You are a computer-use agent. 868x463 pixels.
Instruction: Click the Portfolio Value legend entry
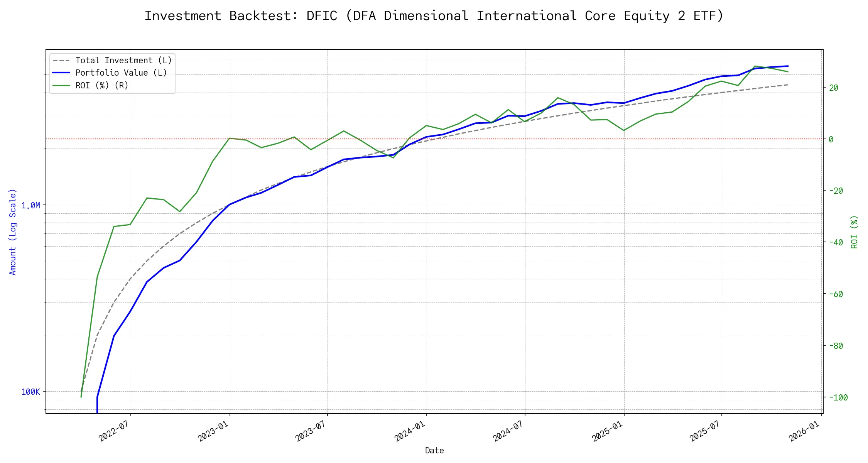(121, 73)
